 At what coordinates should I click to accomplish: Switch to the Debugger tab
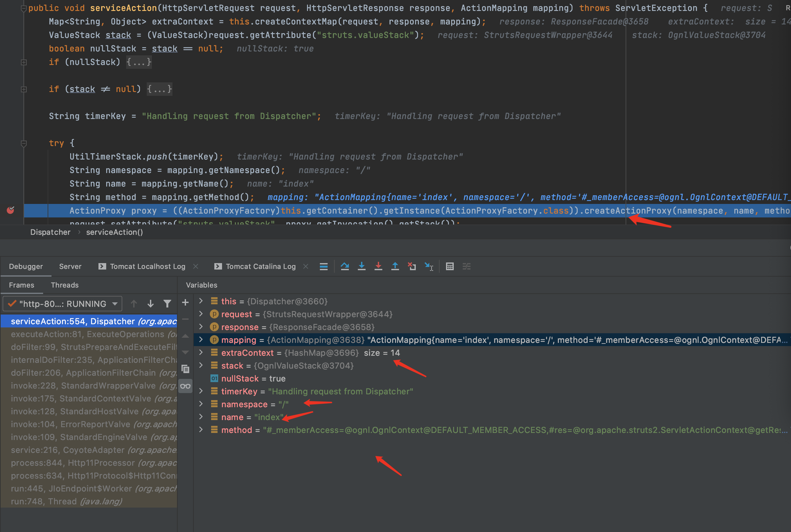coord(26,266)
